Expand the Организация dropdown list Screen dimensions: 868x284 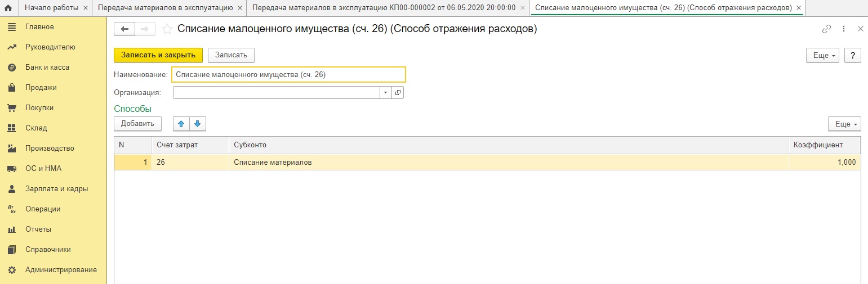386,92
